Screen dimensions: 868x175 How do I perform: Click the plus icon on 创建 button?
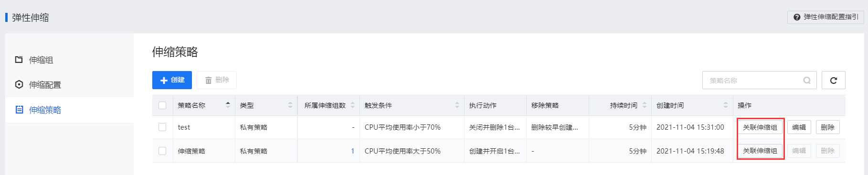coord(164,80)
